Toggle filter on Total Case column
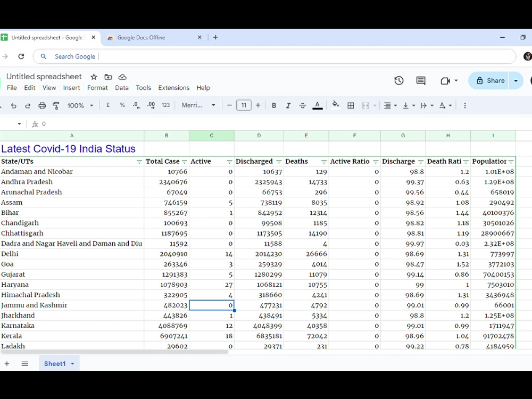Image resolution: width=532 pixels, height=399 pixels. [184, 162]
